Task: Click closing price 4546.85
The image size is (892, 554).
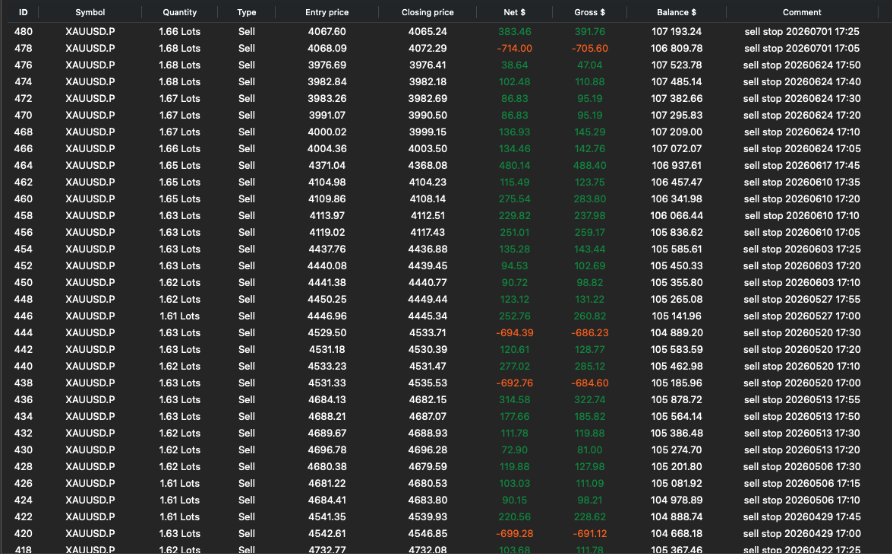Action: (427, 534)
